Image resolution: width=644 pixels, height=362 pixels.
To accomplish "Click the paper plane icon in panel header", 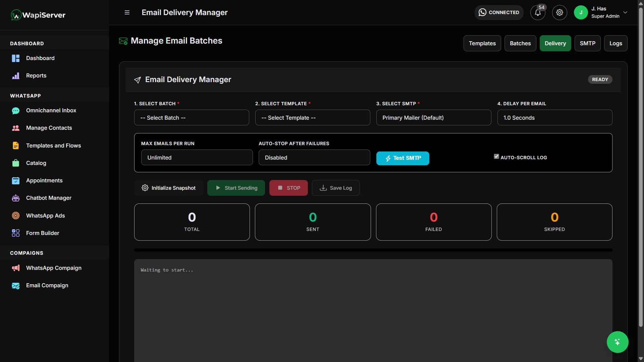I will [x=138, y=80].
